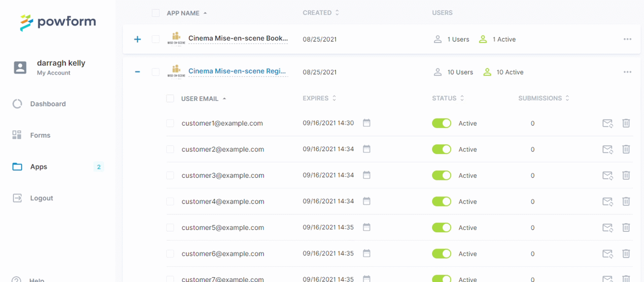The image size is (644, 282).
Task: Click the email customer1@example.com
Action: pos(222,123)
